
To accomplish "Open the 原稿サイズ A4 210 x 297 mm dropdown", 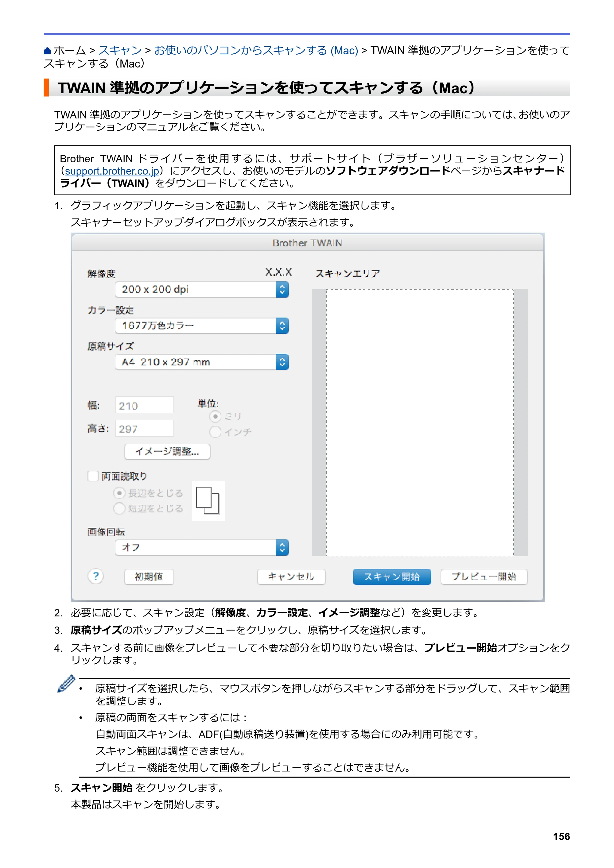I will click(202, 362).
